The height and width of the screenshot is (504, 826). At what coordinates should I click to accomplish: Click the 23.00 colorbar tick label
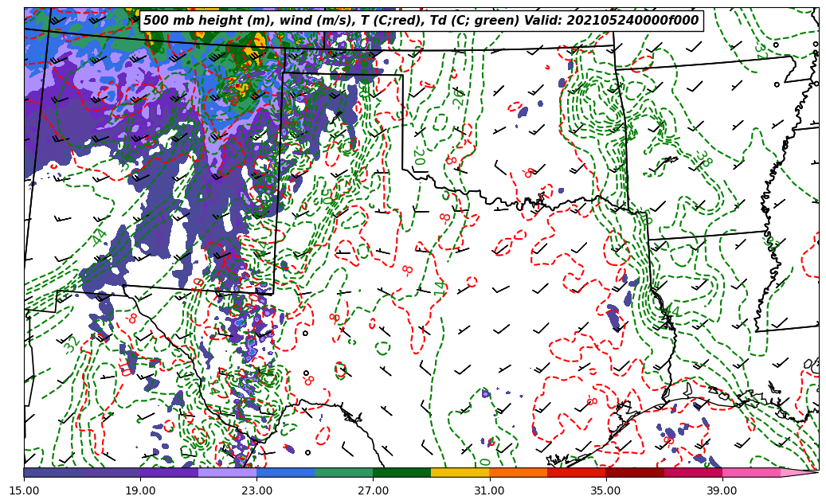tap(256, 490)
